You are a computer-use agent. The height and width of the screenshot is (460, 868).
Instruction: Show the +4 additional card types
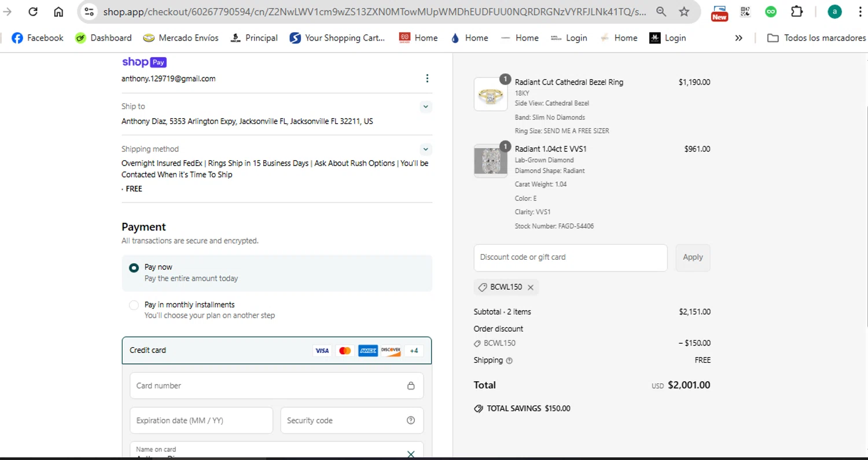(x=414, y=351)
